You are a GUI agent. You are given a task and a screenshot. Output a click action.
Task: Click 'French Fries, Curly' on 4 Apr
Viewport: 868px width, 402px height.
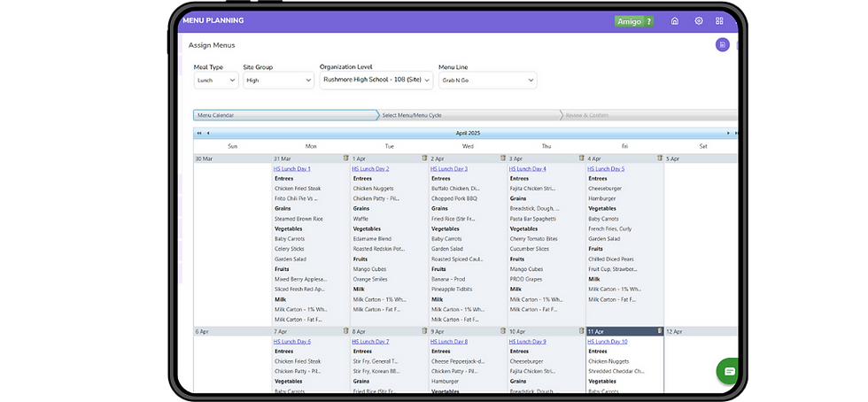(610, 228)
